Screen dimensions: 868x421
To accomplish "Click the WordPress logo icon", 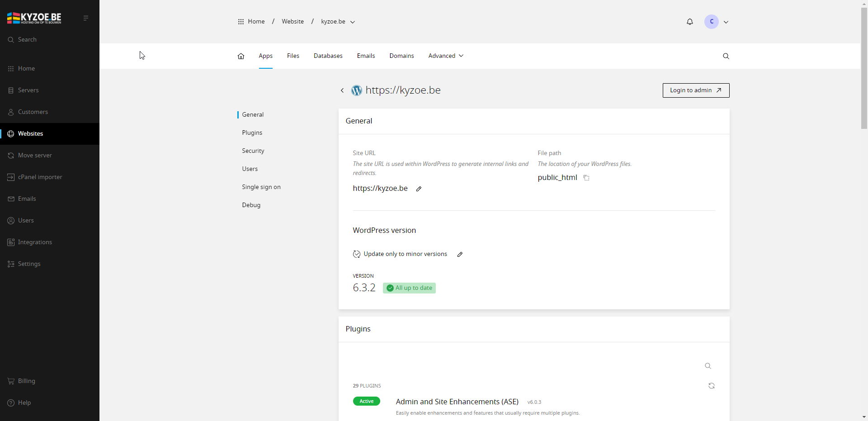I will [357, 90].
